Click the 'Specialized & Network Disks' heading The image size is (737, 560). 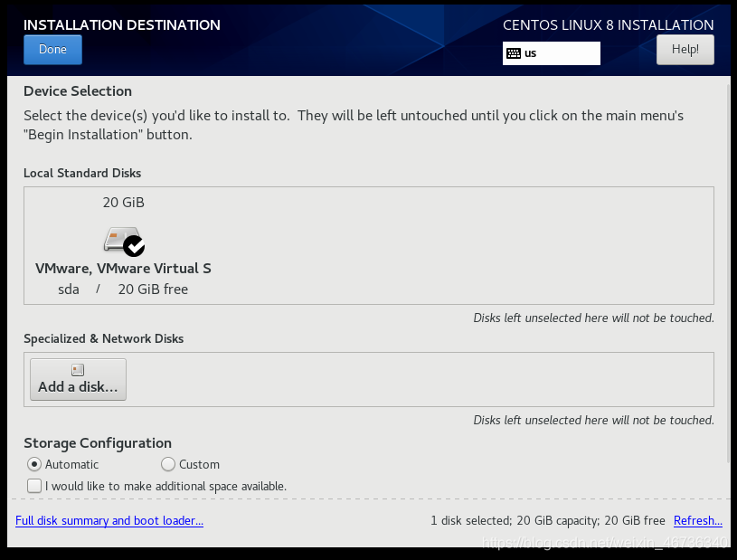103,338
